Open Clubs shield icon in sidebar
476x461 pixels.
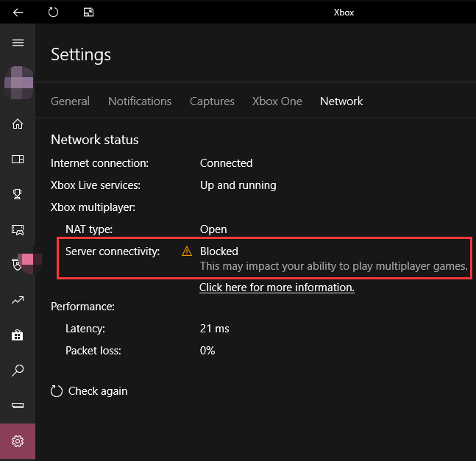17,264
